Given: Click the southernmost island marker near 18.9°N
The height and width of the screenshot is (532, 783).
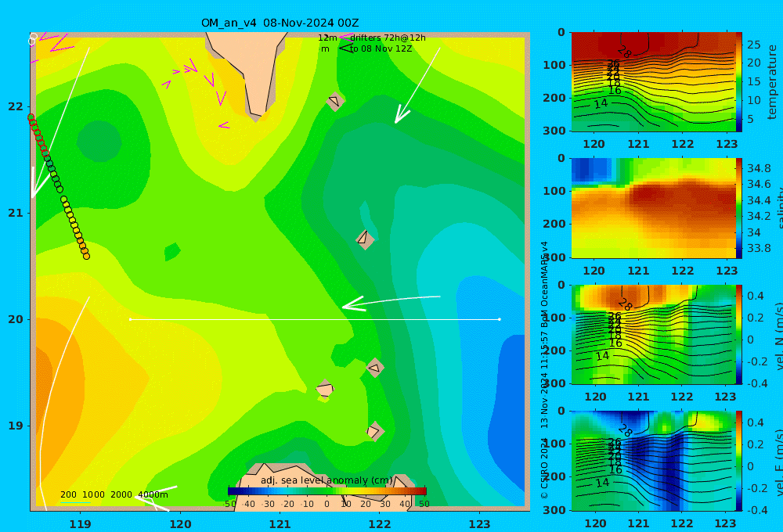Looking at the screenshot, I should click(374, 431).
